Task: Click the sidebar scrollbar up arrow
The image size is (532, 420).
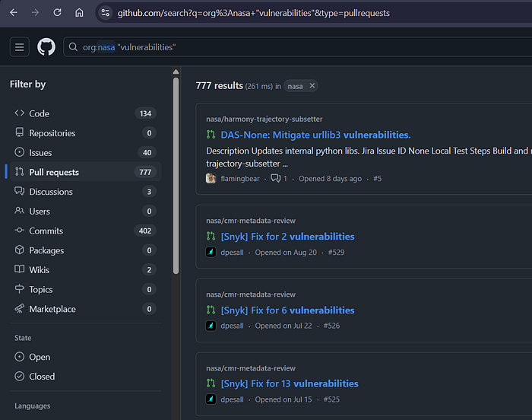Action: point(176,72)
